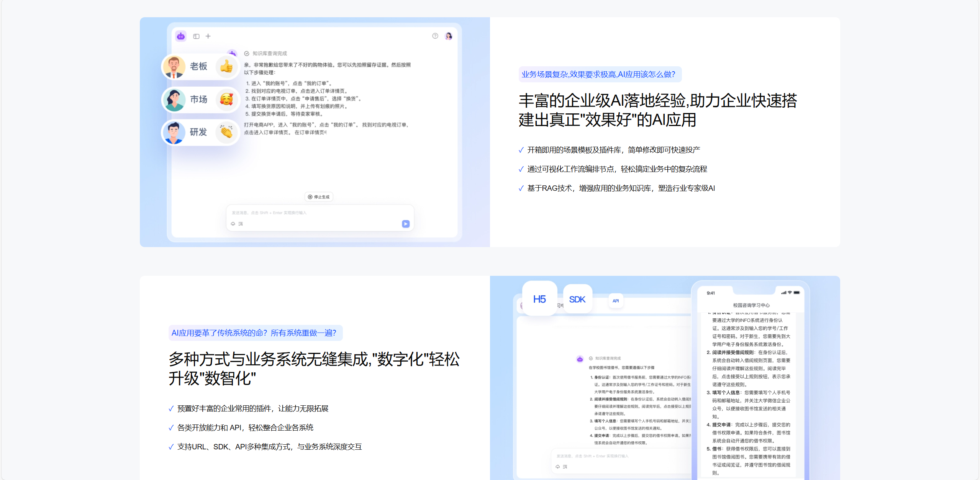Click phone step 5 借书

pos(748,461)
